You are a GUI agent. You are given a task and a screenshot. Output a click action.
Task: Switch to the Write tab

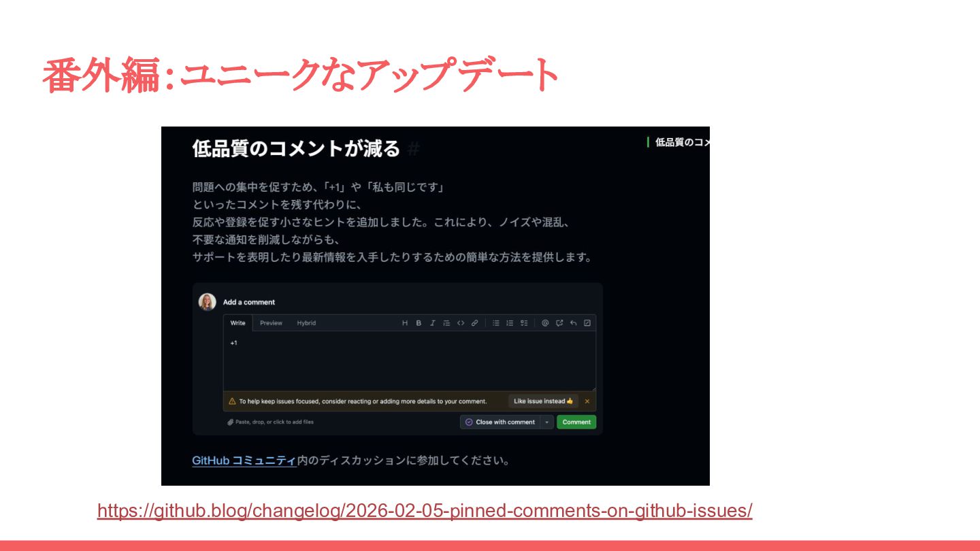click(238, 323)
